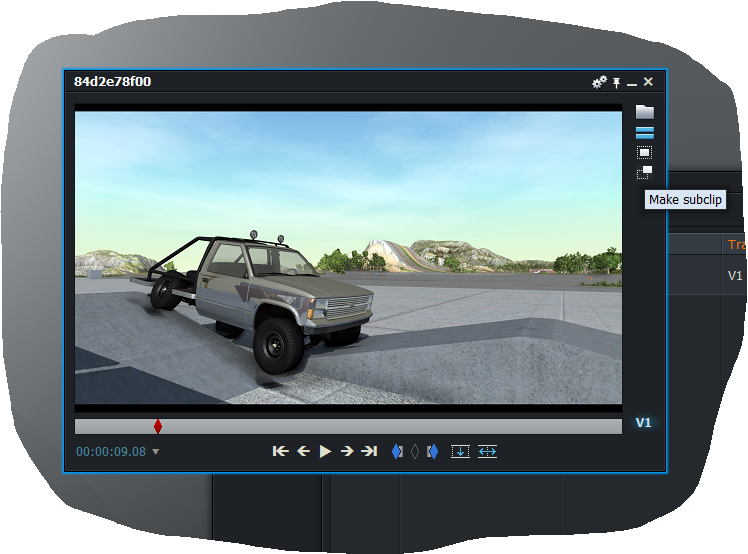Set the mark out point
This screenshot has height=554, width=748.
(x=433, y=451)
